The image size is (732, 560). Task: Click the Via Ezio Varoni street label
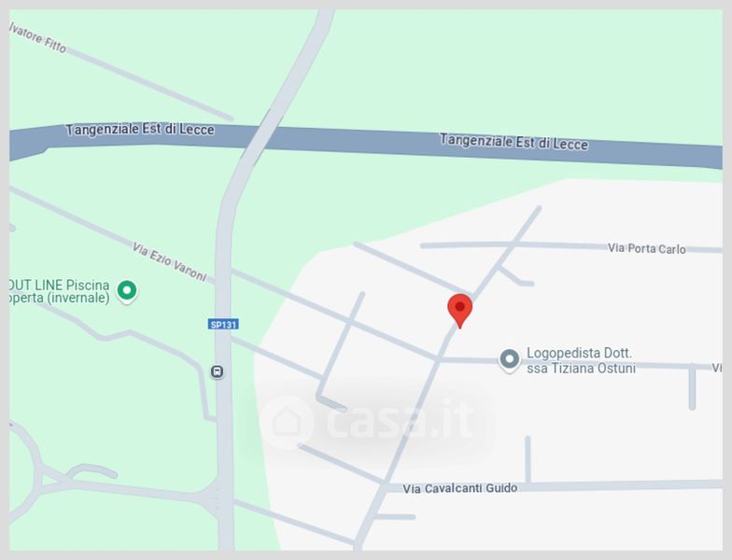[x=170, y=261]
